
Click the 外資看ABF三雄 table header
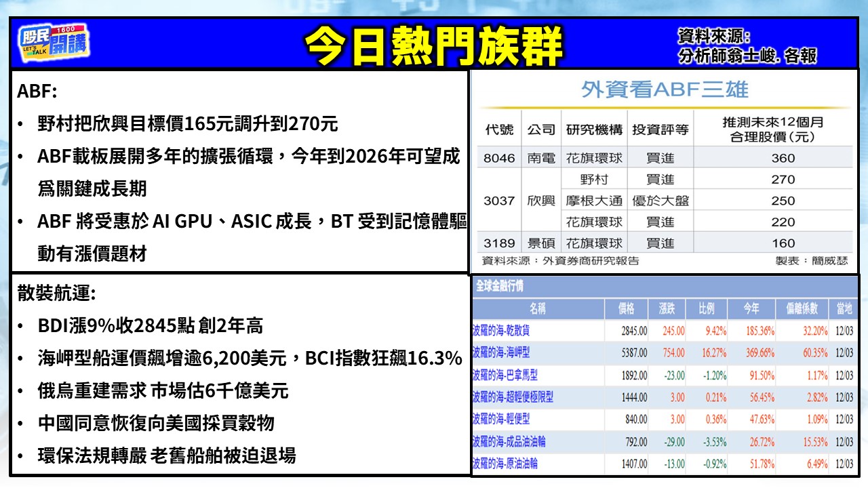pyautogui.click(x=665, y=89)
